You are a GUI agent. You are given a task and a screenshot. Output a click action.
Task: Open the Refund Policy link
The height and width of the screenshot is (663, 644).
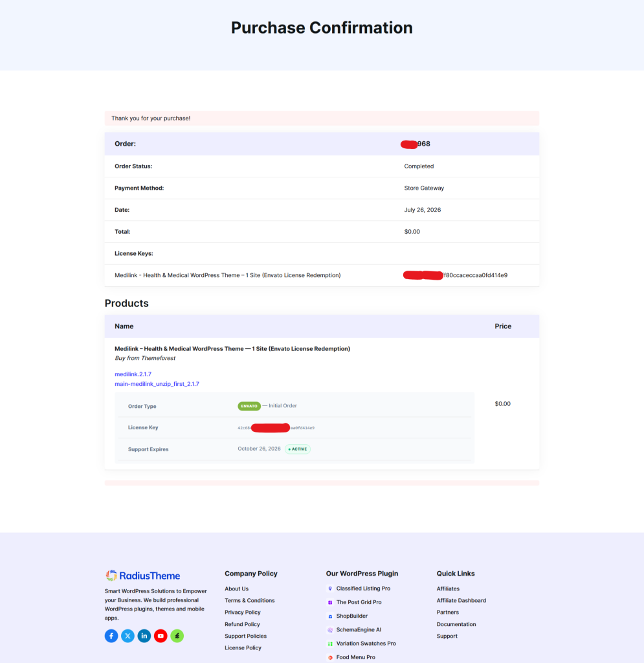tap(242, 624)
